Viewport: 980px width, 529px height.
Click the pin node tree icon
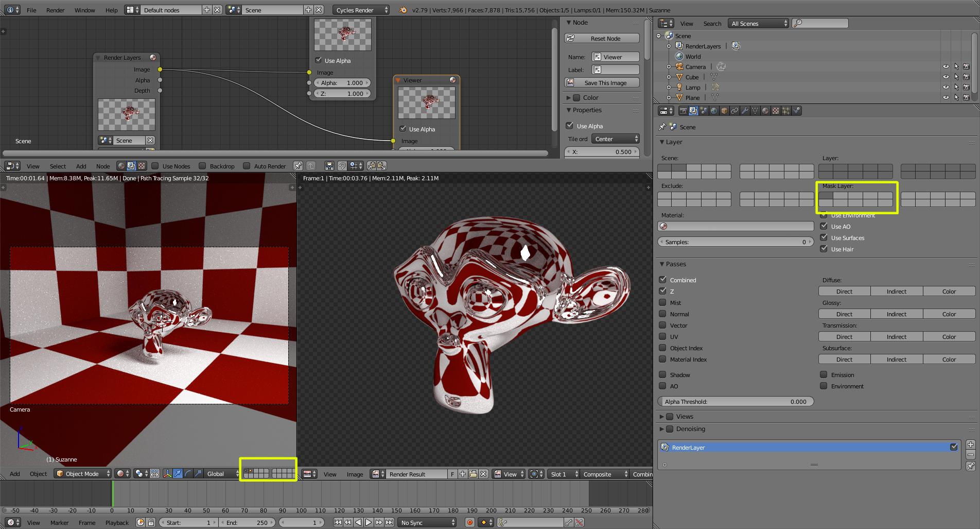click(x=298, y=166)
